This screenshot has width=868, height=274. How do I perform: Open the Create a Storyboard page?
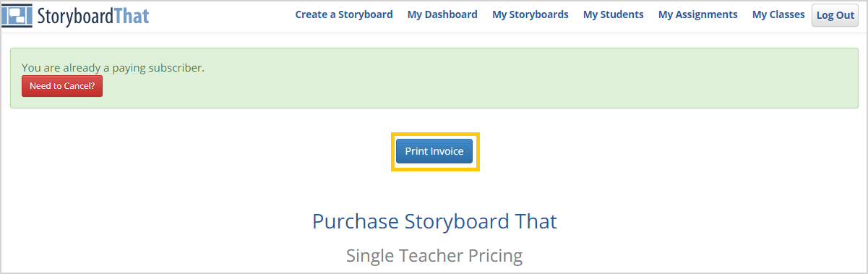pos(344,14)
